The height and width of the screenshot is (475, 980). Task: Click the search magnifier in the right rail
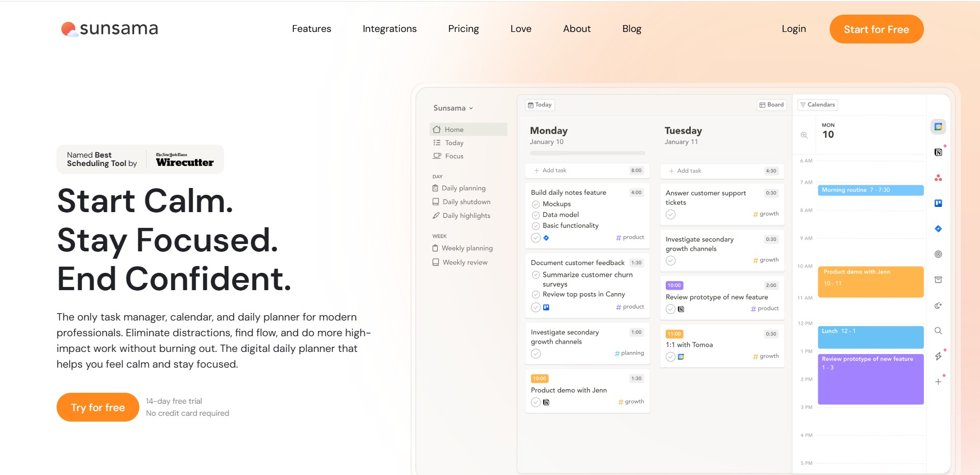click(938, 330)
